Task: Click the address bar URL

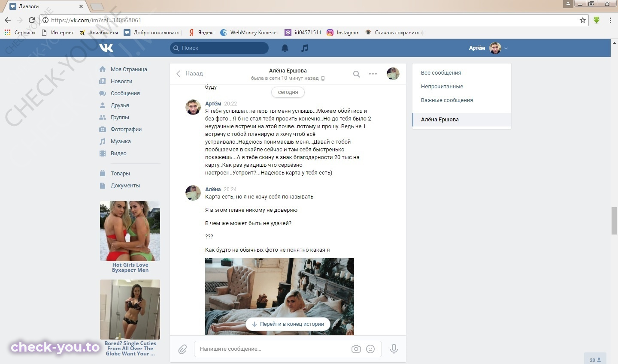Action: [96, 20]
